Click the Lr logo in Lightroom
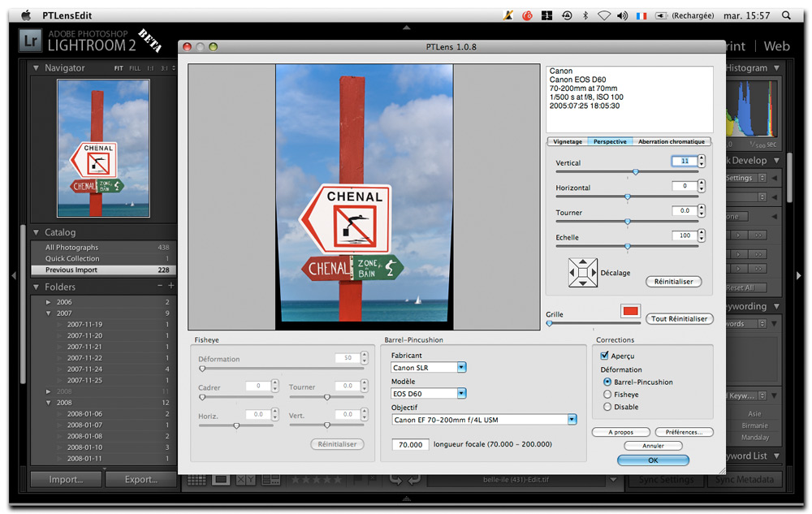812x514 pixels. pos(30,41)
